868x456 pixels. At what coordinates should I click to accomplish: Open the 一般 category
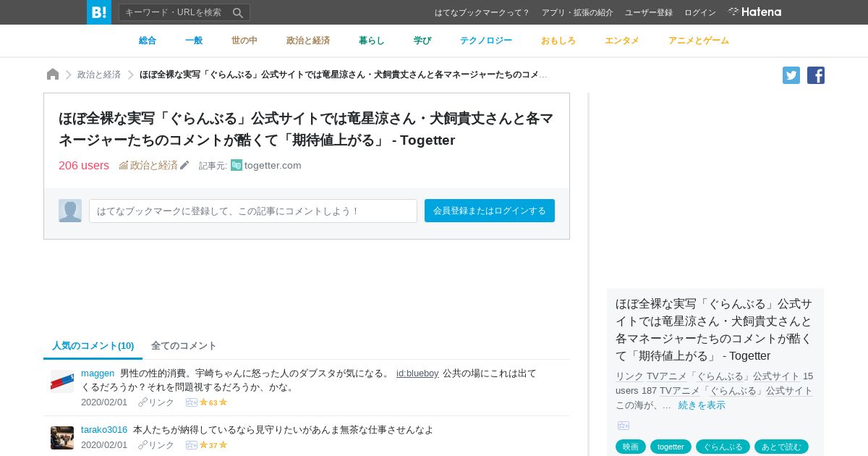click(x=194, y=41)
